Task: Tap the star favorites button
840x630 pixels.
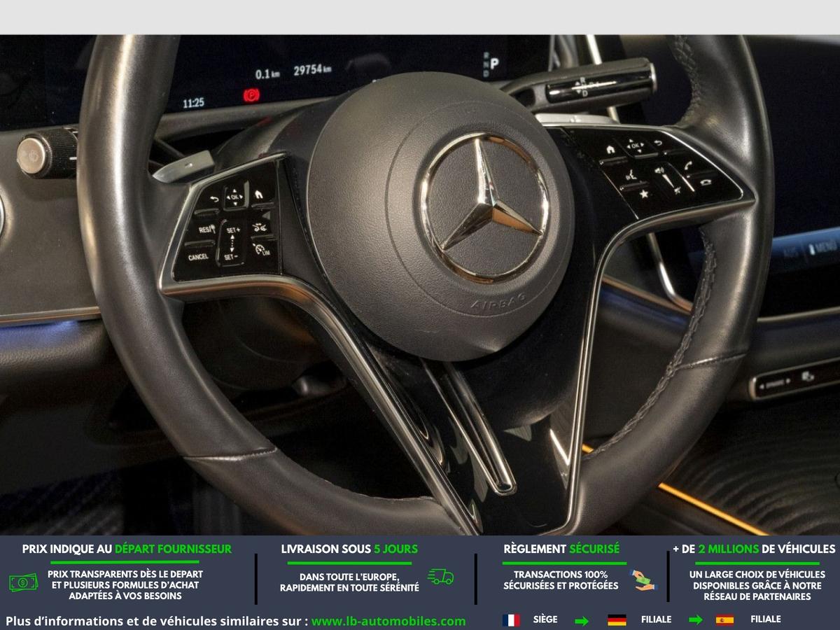Action: click(x=643, y=193)
